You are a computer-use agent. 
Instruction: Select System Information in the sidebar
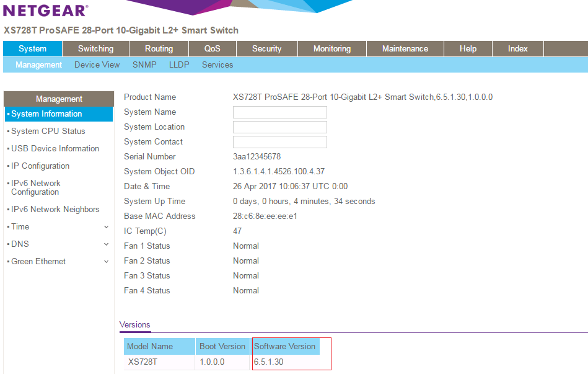click(59, 114)
